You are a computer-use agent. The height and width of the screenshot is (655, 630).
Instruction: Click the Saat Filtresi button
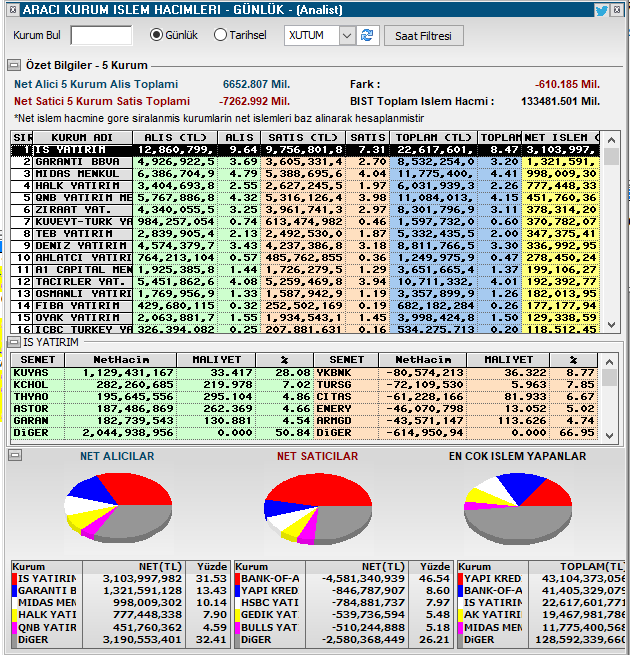[x=424, y=36]
